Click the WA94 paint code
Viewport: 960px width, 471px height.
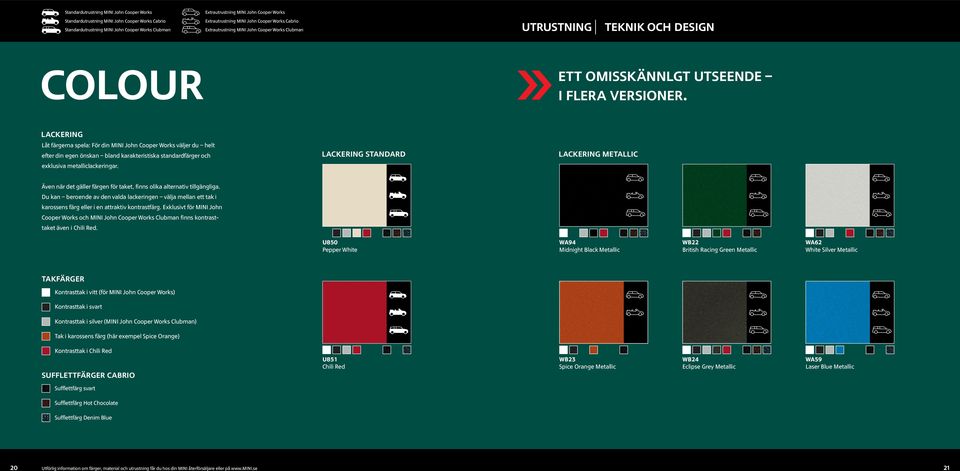pyautogui.click(x=567, y=243)
